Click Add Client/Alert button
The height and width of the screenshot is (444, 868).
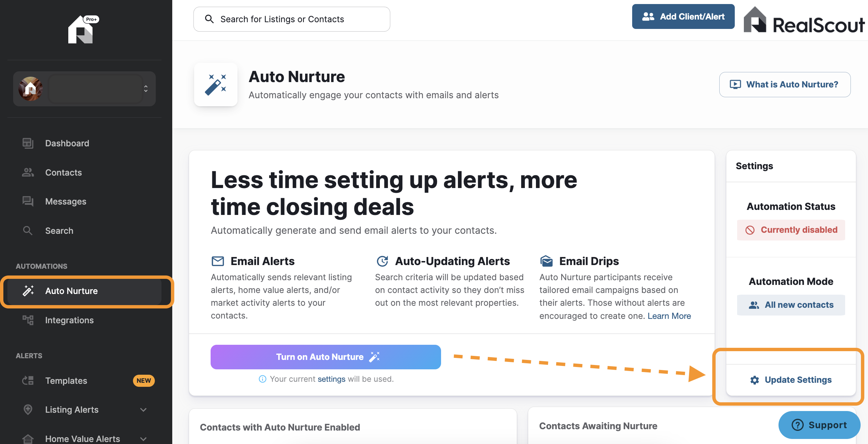point(683,16)
